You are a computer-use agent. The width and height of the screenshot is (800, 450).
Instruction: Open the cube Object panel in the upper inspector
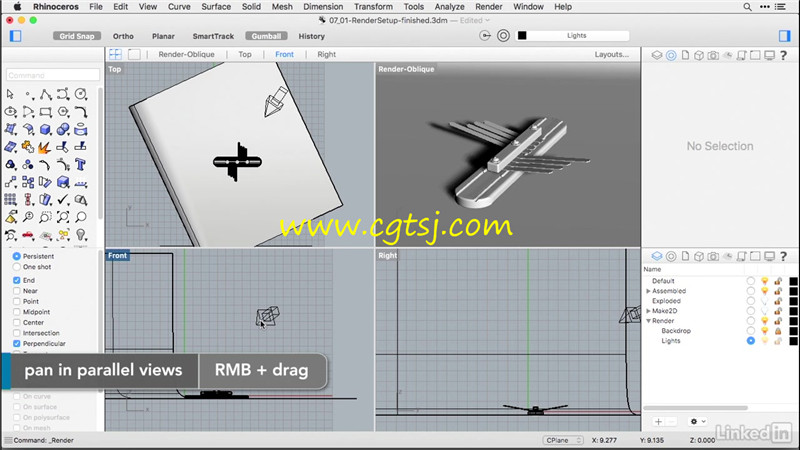coord(699,55)
